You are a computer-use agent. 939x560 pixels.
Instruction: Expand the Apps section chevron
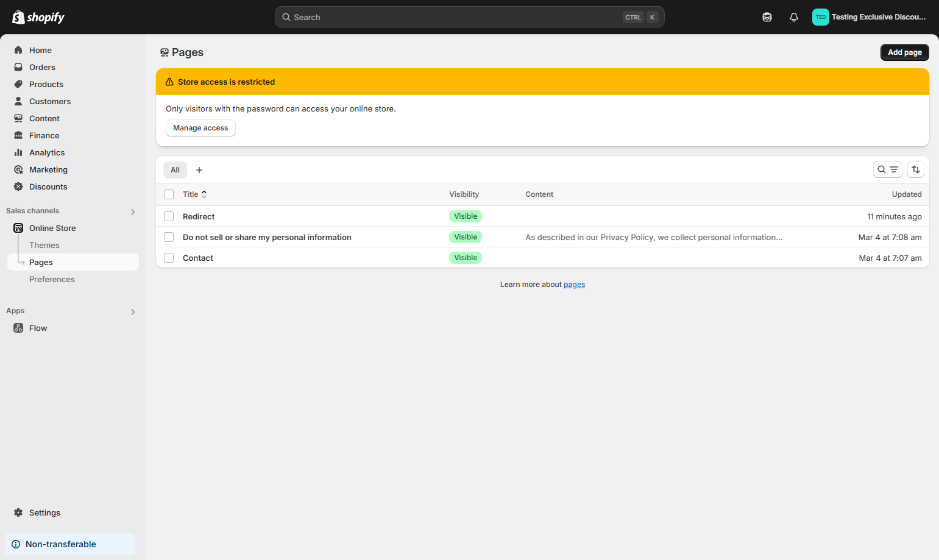point(133,311)
